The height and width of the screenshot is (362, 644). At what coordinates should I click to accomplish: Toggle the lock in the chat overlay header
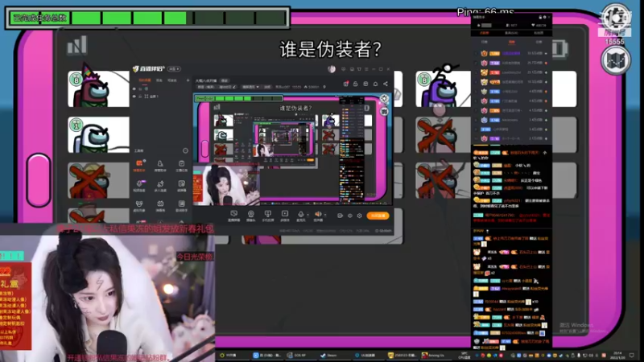540,17
